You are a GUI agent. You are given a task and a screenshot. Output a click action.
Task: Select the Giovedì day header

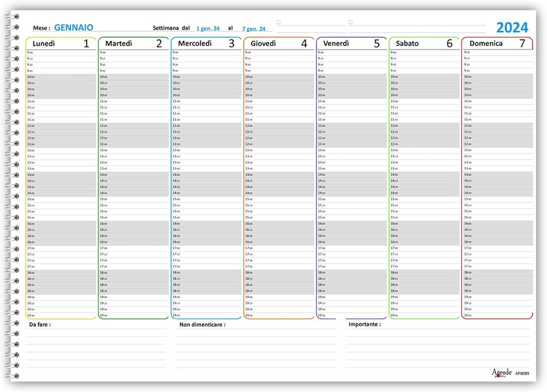click(263, 43)
